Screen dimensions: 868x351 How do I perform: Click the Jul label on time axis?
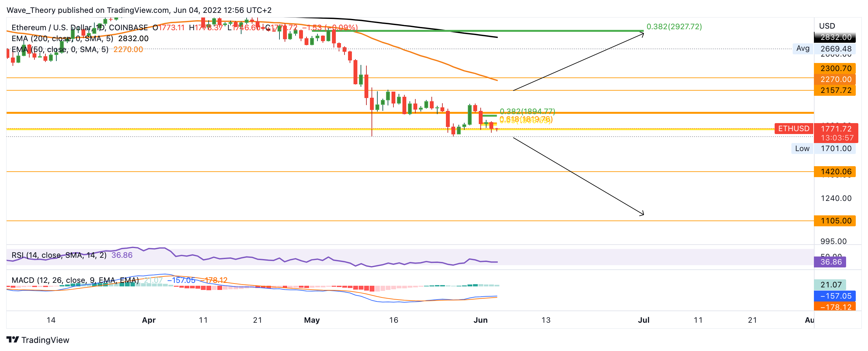[x=643, y=320]
